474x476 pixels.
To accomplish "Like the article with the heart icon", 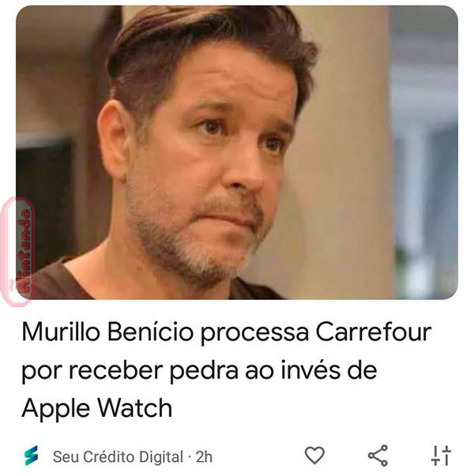I will pyautogui.click(x=314, y=455).
